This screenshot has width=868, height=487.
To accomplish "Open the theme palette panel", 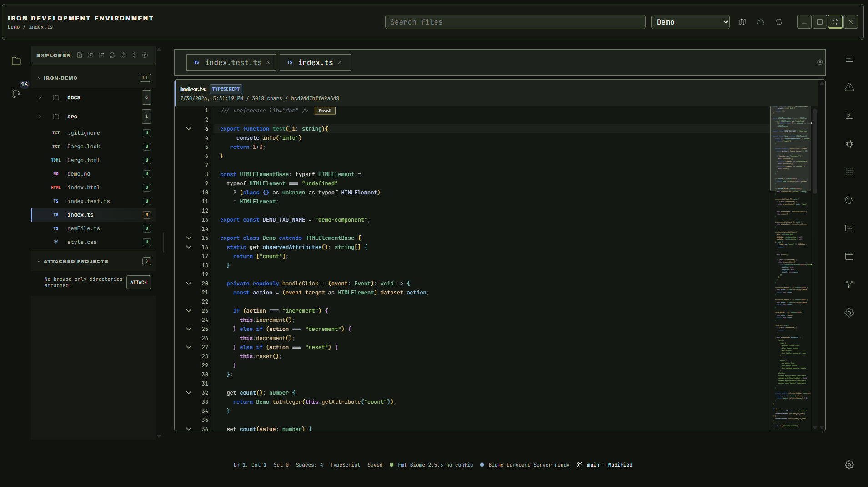I will tap(849, 200).
